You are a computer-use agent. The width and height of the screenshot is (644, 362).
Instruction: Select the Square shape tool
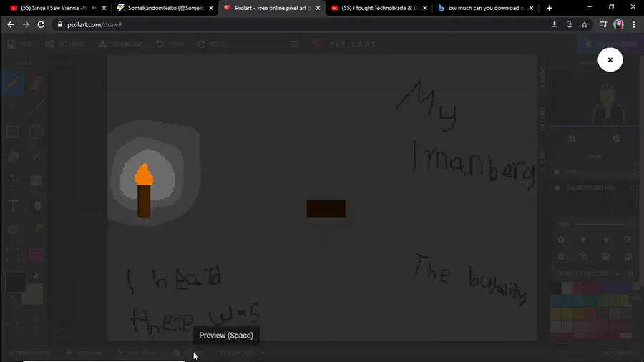tap(13, 132)
